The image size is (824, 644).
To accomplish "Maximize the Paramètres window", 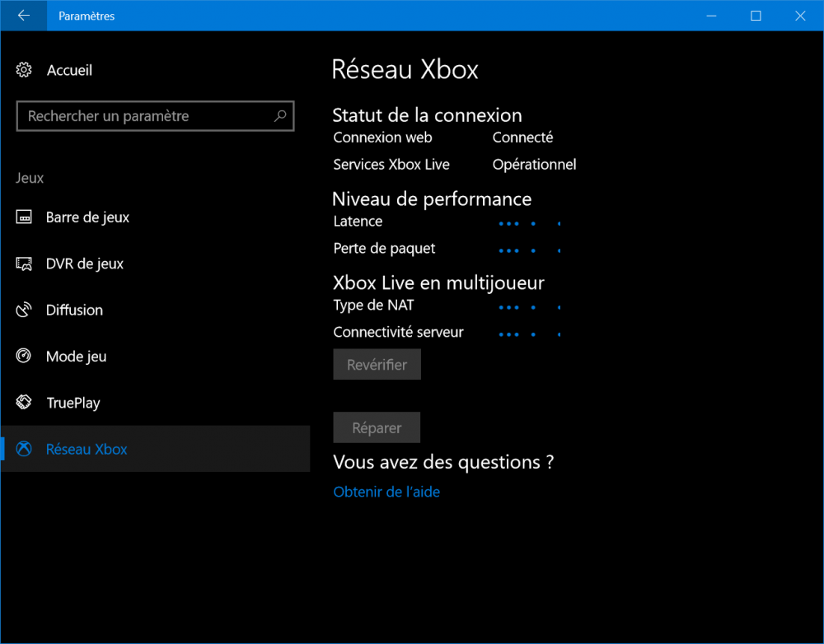I will [x=756, y=16].
